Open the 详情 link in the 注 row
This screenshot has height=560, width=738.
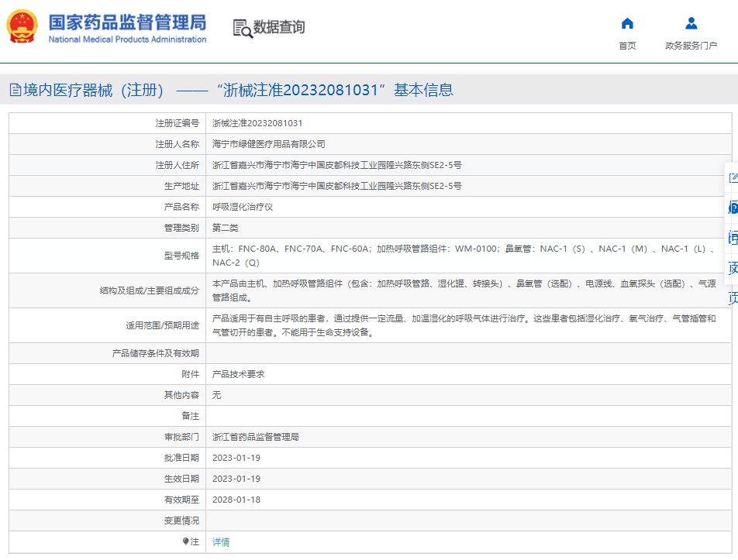(x=221, y=542)
